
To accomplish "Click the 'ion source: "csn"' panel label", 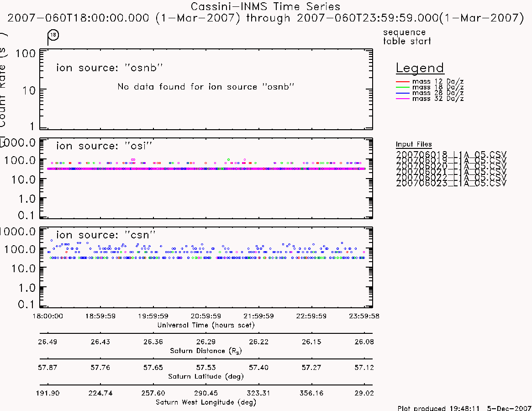I will tap(105, 235).
